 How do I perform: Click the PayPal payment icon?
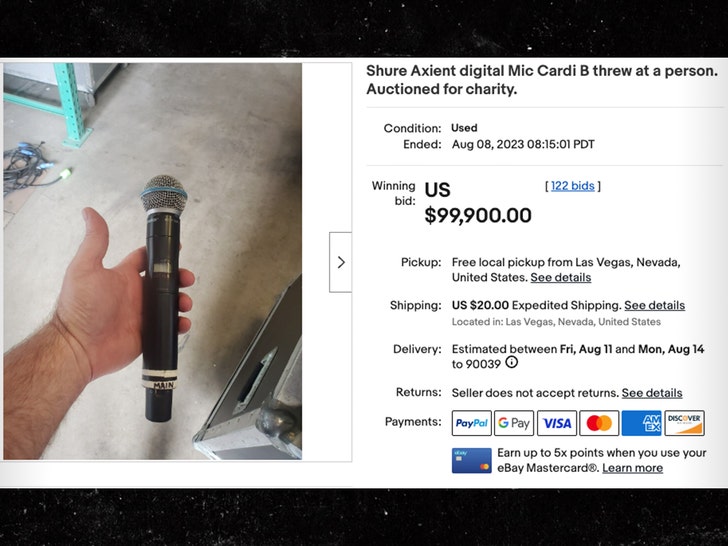point(472,423)
